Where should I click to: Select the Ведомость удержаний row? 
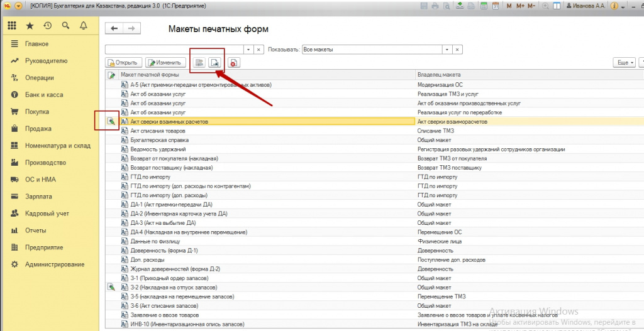point(375,149)
